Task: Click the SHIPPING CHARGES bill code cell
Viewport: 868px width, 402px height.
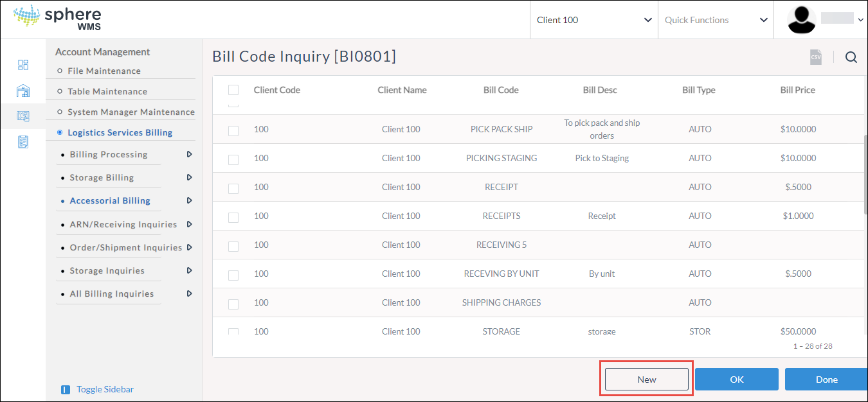Action: click(x=502, y=302)
